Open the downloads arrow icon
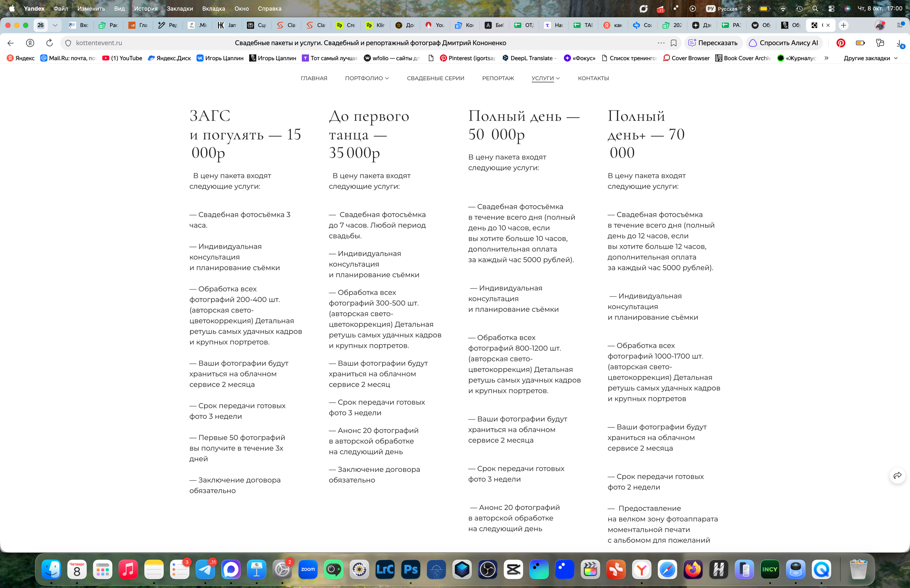 pos(899,43)
